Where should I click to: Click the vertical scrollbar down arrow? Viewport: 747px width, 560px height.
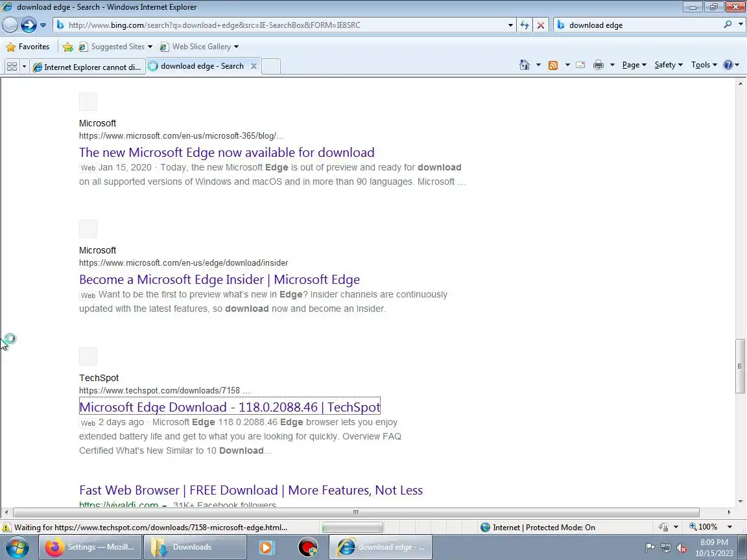click(740, 502)
